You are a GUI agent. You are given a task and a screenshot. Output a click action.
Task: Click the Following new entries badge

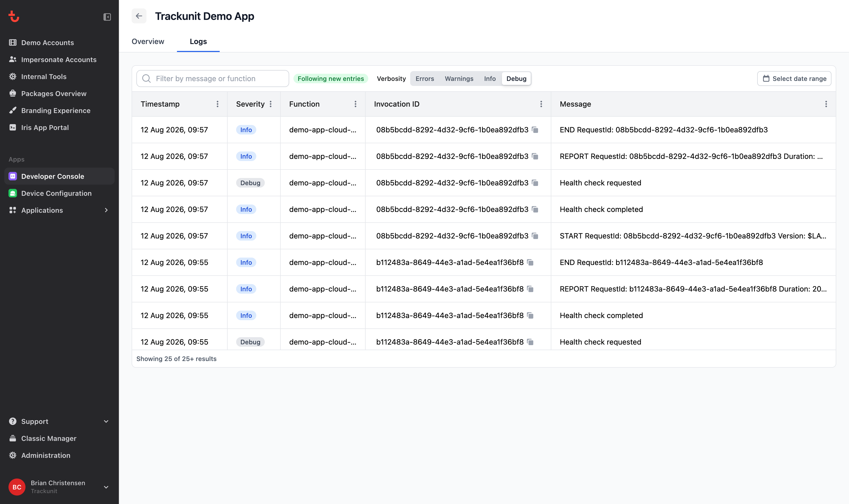[x=331, y=79]
